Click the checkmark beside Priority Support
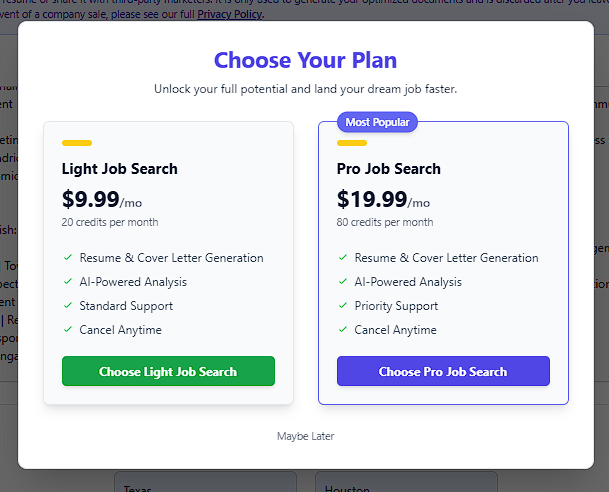The image size is (609, 492). [342, 306]
